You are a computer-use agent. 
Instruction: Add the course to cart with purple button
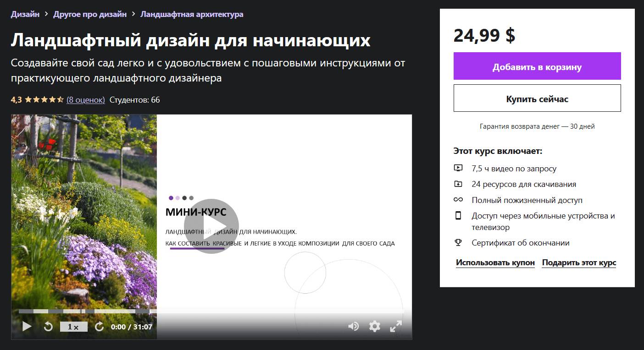click(537, 66)
